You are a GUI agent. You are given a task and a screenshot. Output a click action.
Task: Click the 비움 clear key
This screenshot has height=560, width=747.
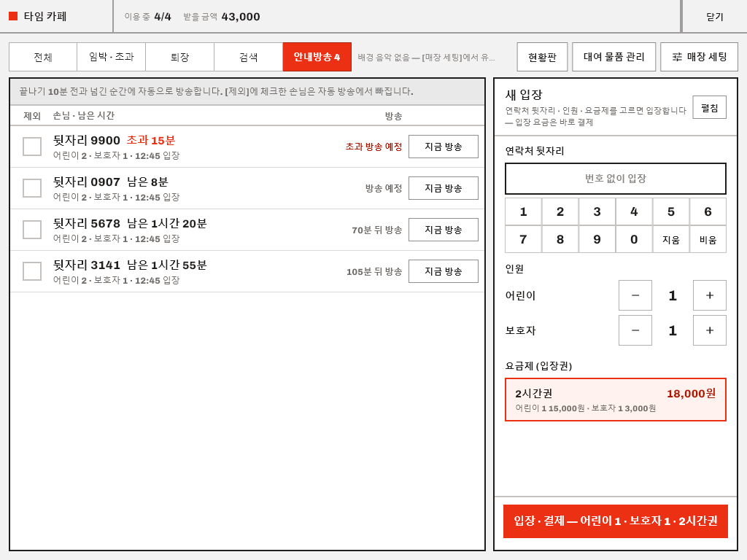click(x=708, y=239)
